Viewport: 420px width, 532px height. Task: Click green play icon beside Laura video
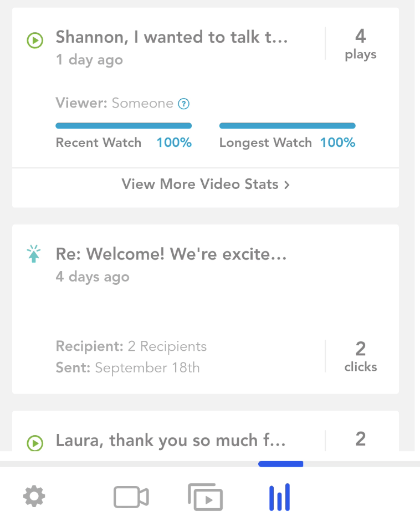pos(35,443)
